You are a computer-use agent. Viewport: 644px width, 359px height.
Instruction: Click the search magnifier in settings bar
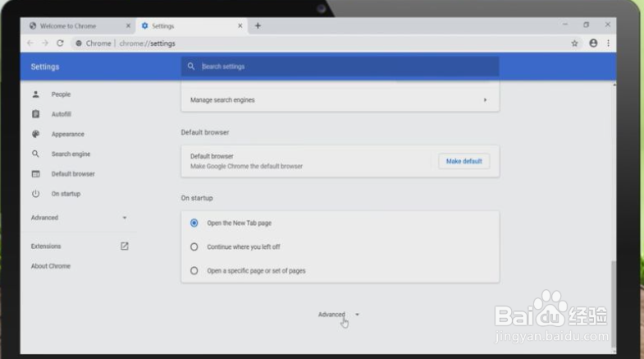click(x=191, y=67)
